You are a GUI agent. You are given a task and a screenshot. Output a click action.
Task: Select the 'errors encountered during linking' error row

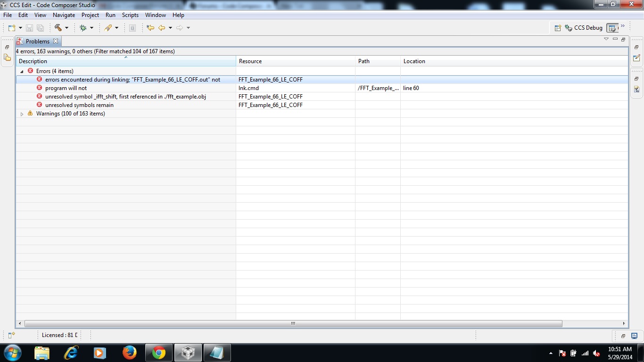(322, 80)
